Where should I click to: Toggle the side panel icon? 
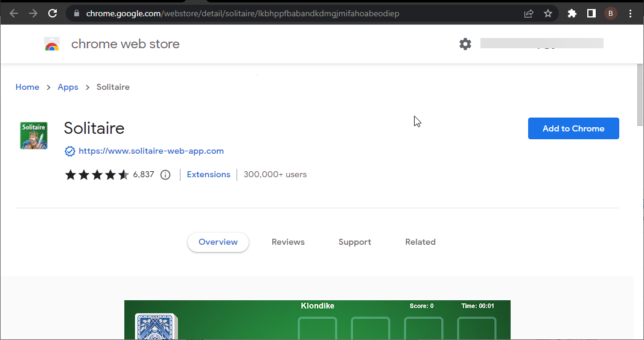(x=591, y=13)
